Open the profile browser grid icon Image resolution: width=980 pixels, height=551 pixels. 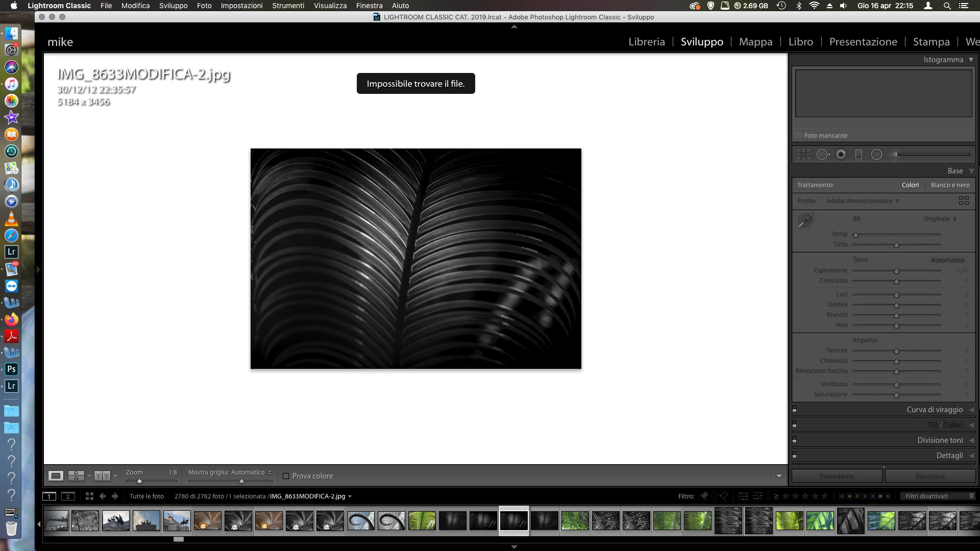(x=963, y=201)
